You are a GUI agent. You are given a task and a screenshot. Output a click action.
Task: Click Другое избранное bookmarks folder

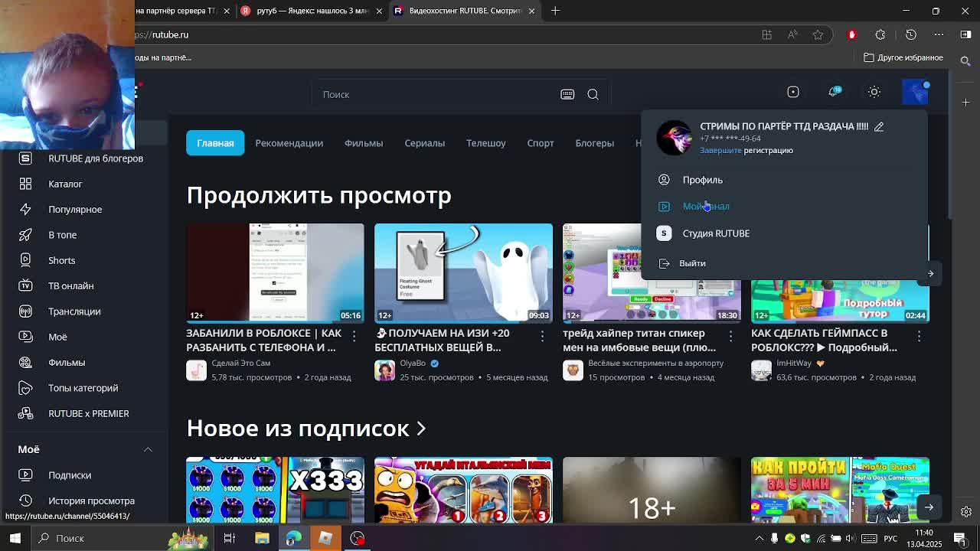click(x=904, y=57)
